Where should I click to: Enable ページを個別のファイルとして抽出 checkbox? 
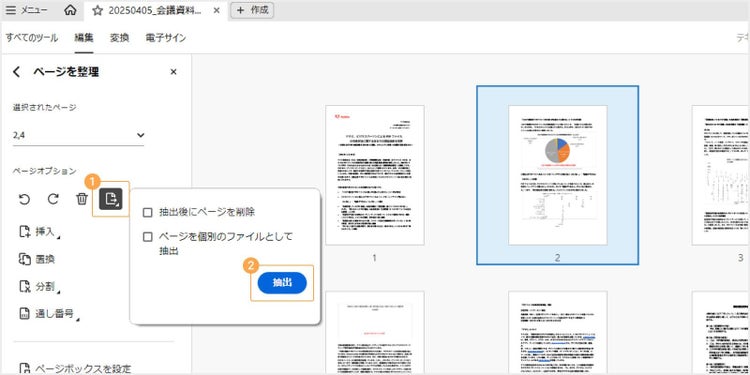[x=148, y=237]
